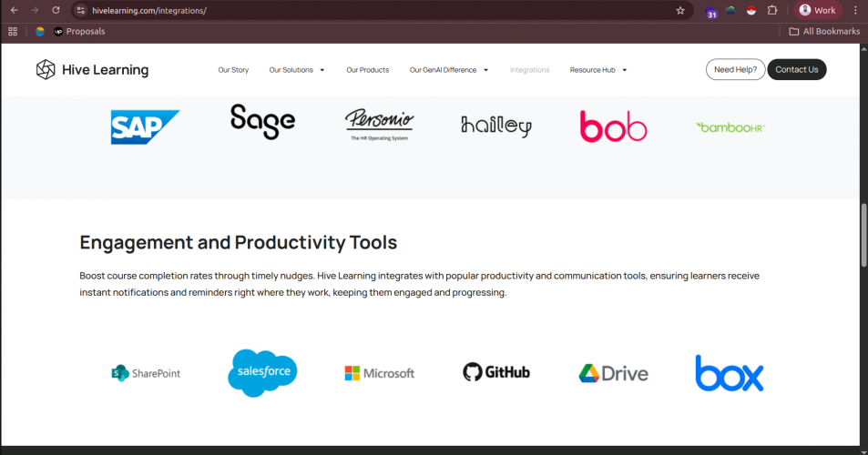
Task: Select the Integrations nav item
Action: [x=530, y=70]
